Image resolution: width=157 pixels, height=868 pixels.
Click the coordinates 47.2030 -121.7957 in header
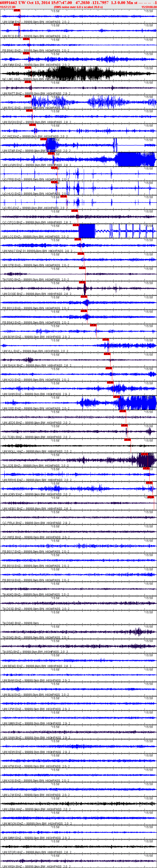tap(92, 2)
